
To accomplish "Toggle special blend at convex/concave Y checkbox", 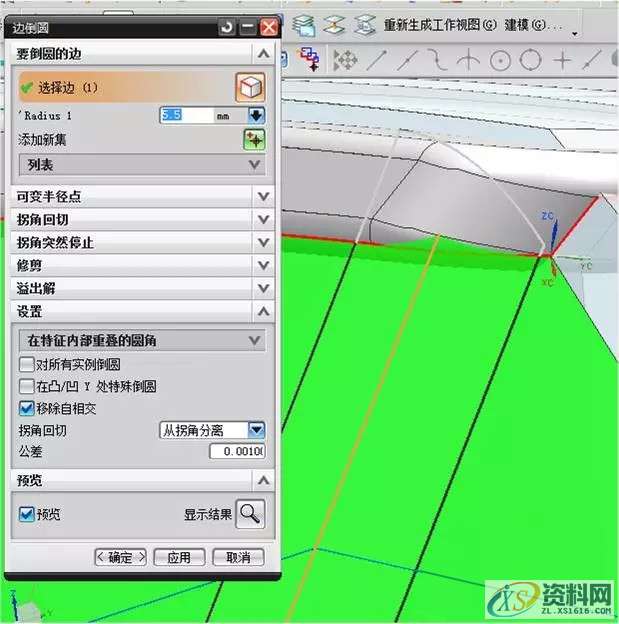I will pyautogui.click(x=27, y=386).
